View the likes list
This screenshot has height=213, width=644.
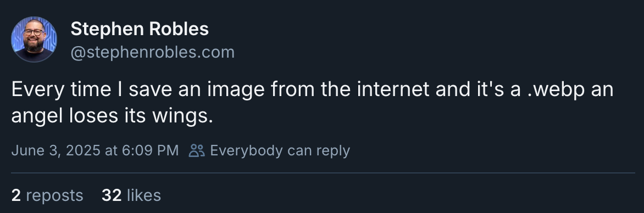click(131, 195)
